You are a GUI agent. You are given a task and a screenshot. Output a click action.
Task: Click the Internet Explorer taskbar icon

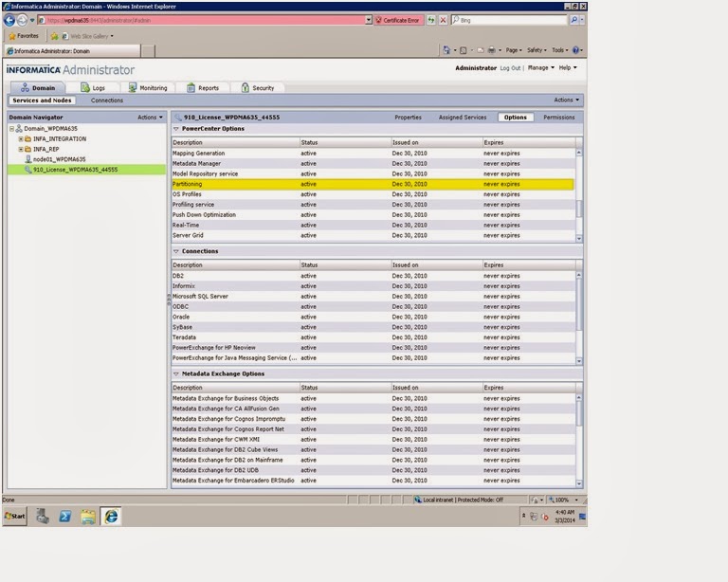pyautogui.click(x=111, y=516)
